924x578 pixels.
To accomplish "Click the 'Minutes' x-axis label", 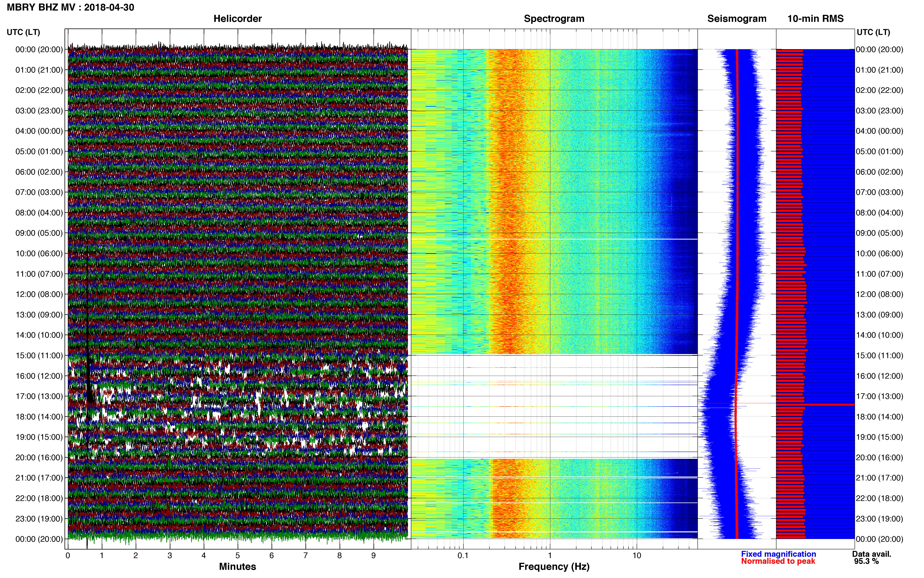I will [238, 566].
